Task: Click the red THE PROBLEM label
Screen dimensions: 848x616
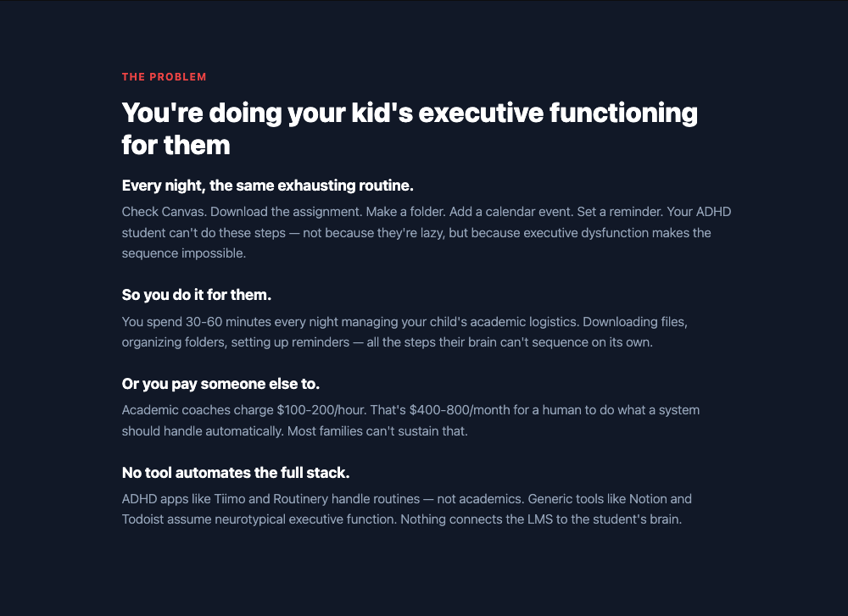Action: pos(164,77)
